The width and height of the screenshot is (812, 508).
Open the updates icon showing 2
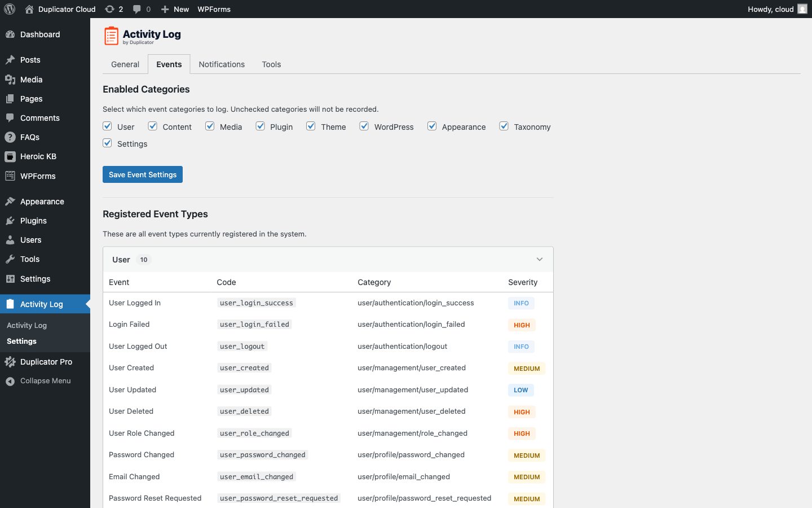coord(110,9)
